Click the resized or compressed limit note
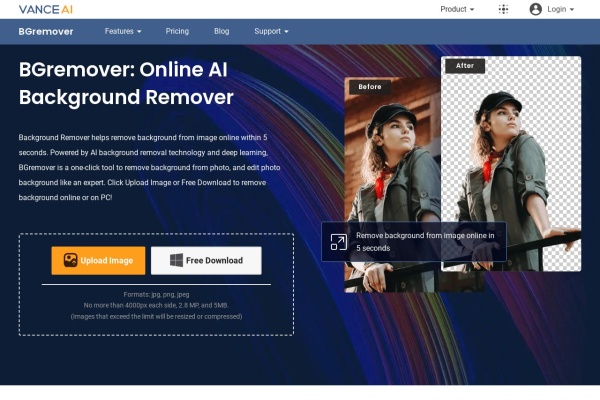Image resolution: width=600 pixels, height=400 pixels. [x=156, y=317]
